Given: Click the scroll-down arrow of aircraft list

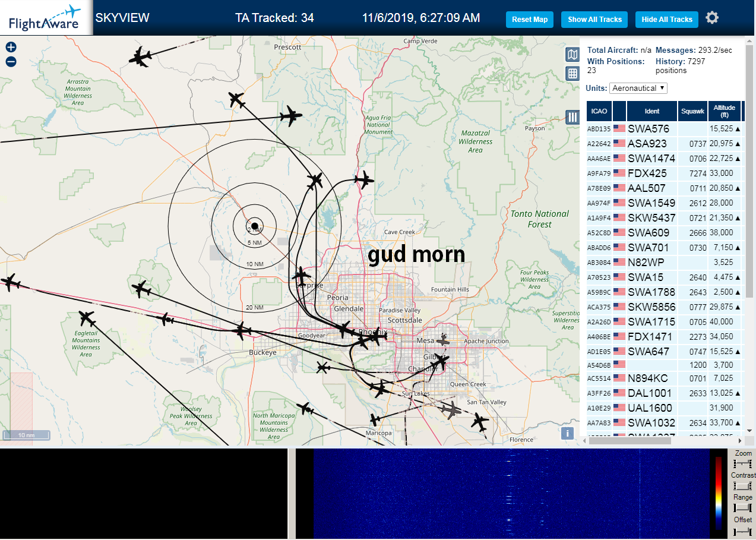Looking at the screenshot, I should click(x=749, y=430).
